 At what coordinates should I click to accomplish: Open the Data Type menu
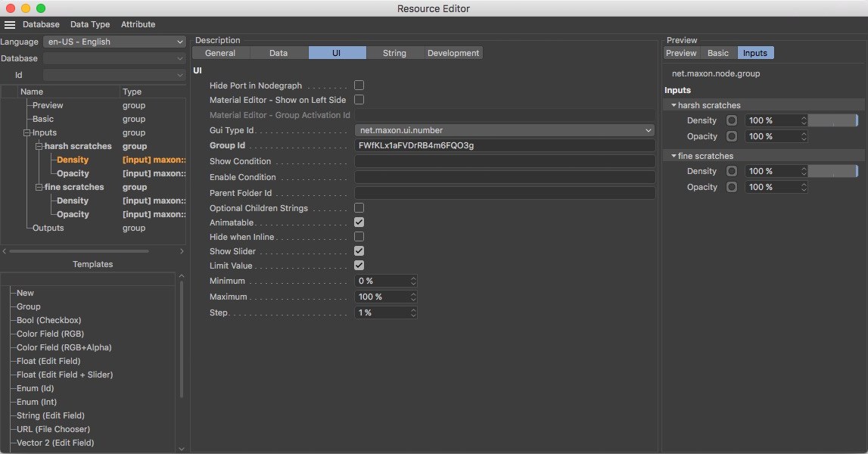pos(90,25)
